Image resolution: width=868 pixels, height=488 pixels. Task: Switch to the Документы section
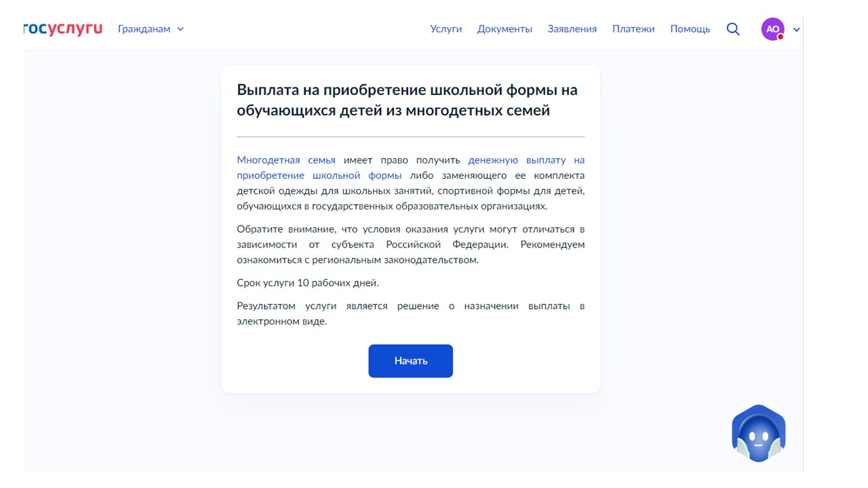505,28
